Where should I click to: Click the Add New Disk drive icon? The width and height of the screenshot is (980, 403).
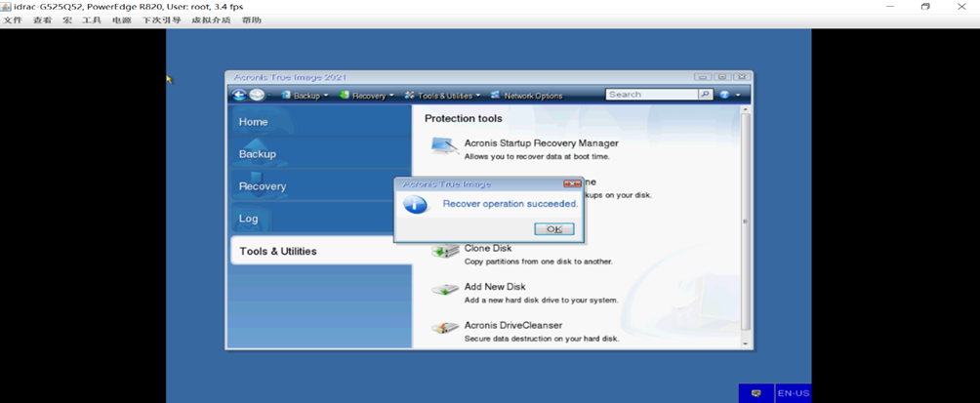coord(445,290)
